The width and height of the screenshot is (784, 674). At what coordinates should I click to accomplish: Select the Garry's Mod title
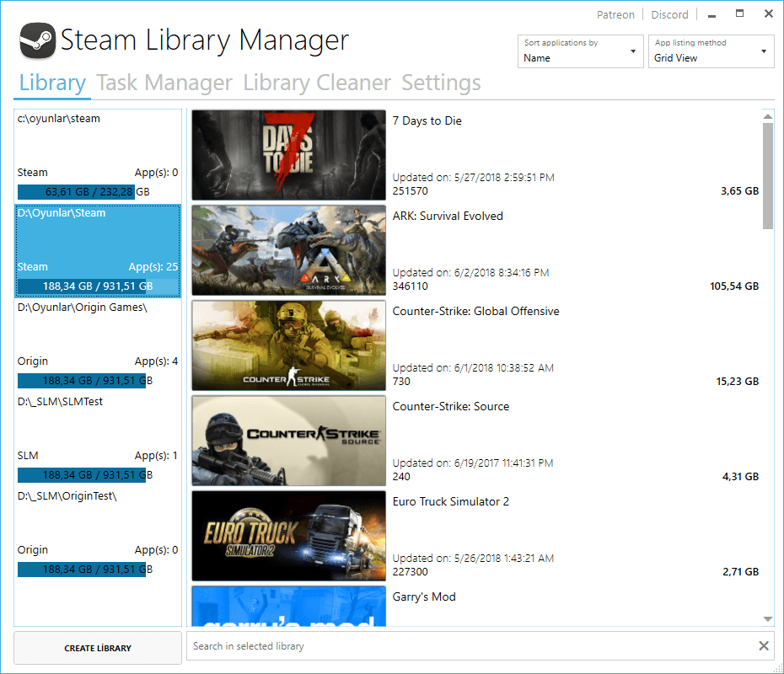(x=424, y=596)
